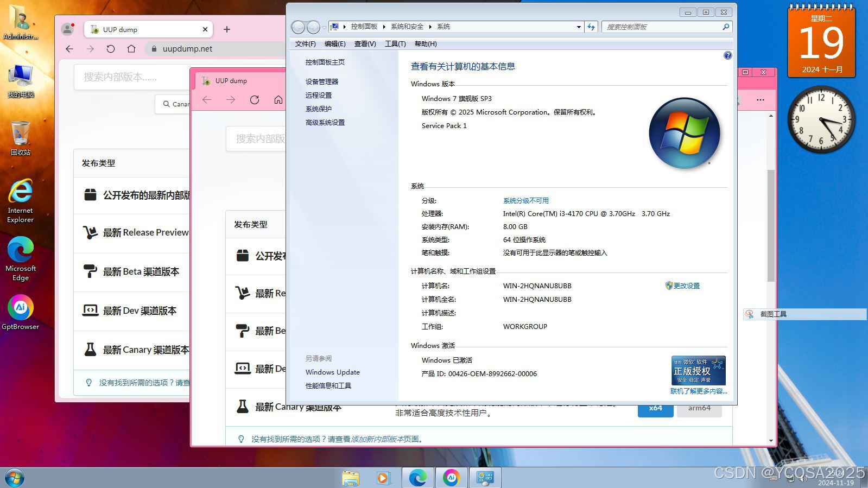The width and height of the screenshot is (868, 488).
Task: Switch to Edge in the taskbar
Action: coord(417,478)
